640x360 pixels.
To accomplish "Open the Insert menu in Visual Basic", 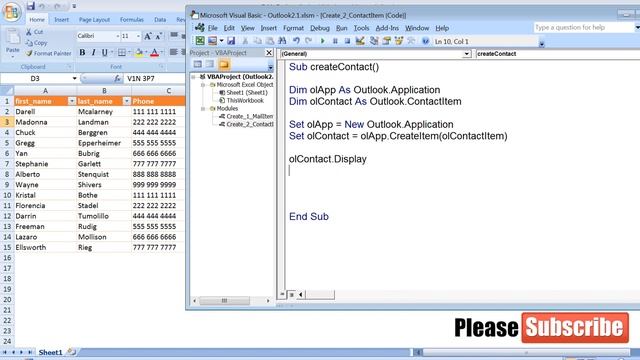I will tap(268, 28).
